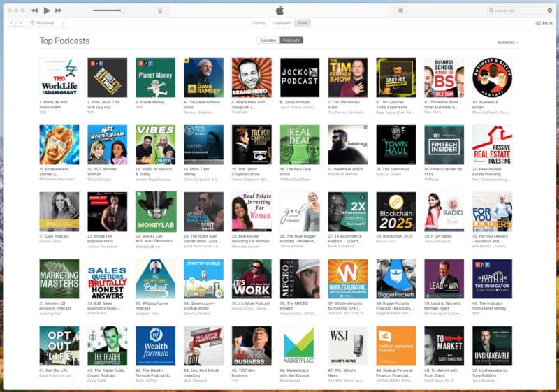The width and height of the screenshot is (559, 392).
Task: Start playback with the play button
Action: coord(47,10)
